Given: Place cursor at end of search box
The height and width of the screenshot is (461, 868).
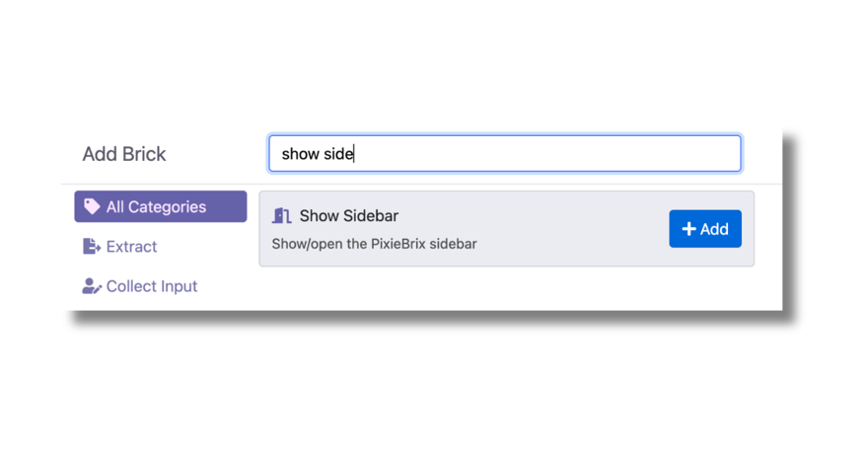Looking at the screenshot, I should coord(355,153).
